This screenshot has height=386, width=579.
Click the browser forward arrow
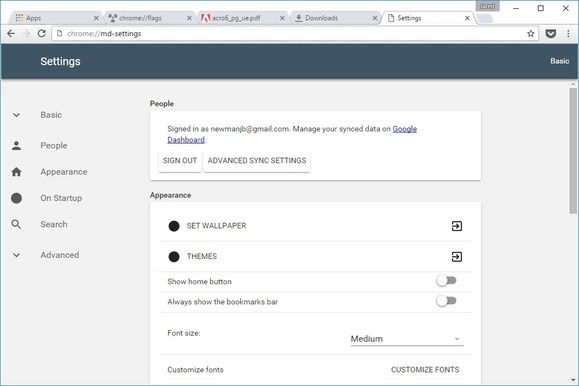[26, 34]
